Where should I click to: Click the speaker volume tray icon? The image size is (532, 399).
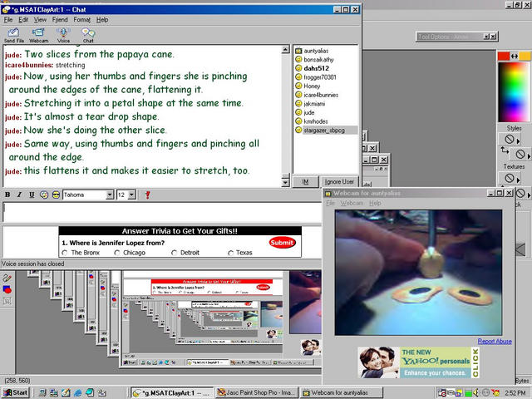click(x=476, y=392)
